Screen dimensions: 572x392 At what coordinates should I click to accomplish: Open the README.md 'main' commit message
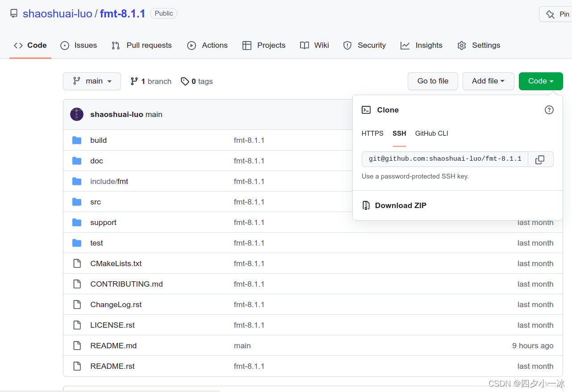[x=242, y=346]
